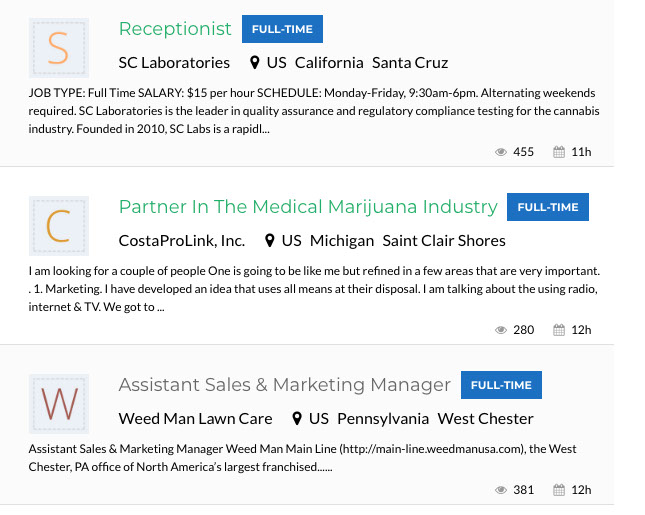Image resolution: width=645 pixels, height=515 pixels.
Task: Open Assistant Sales & Marketing Manager listing
Action: click(x=284, y=385)
